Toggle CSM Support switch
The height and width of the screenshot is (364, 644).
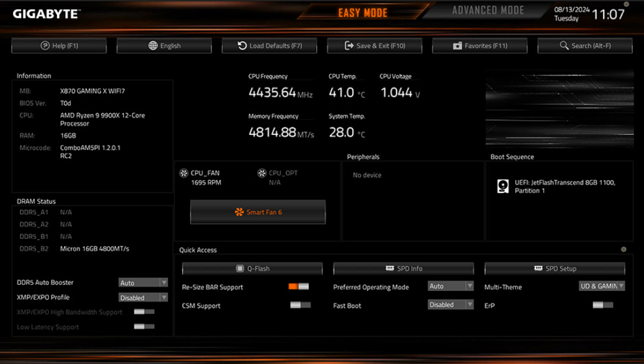300,305
